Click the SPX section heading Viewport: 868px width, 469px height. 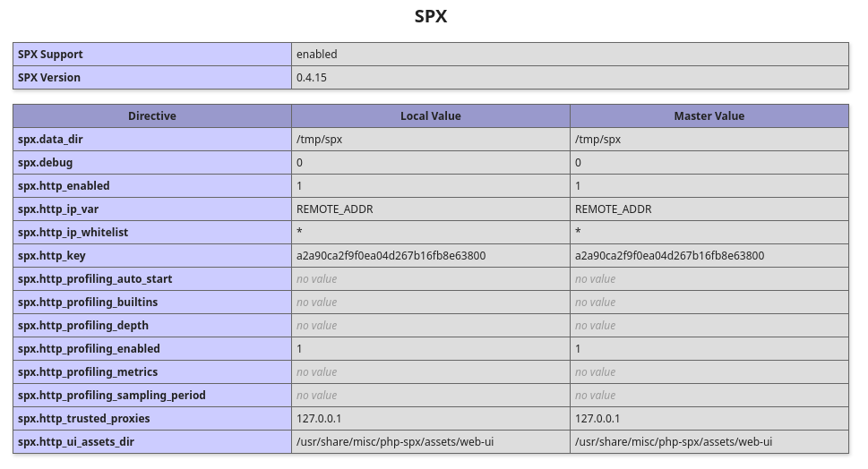[x=431, y=16]
